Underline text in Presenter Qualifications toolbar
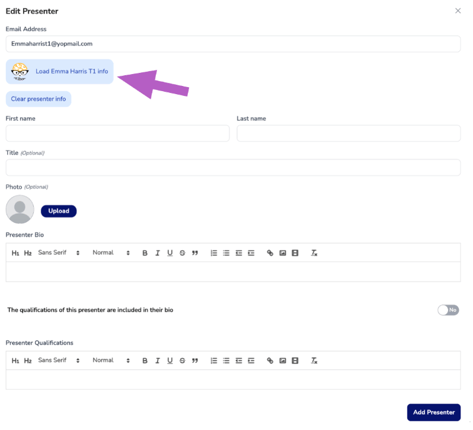Viewport: 473px width, 430px height. click(170, 361)
